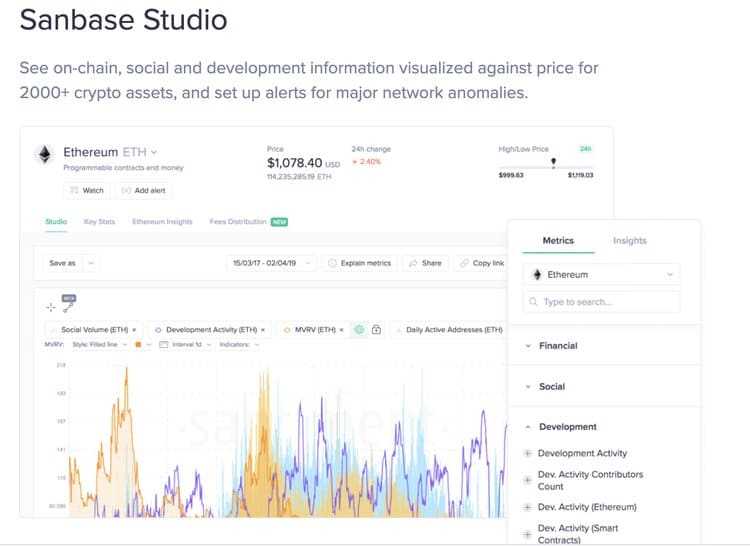Click the lock icon next to MVRV
Image resolution: width=750 pixels, height=546 pixels.
point(376,329)
